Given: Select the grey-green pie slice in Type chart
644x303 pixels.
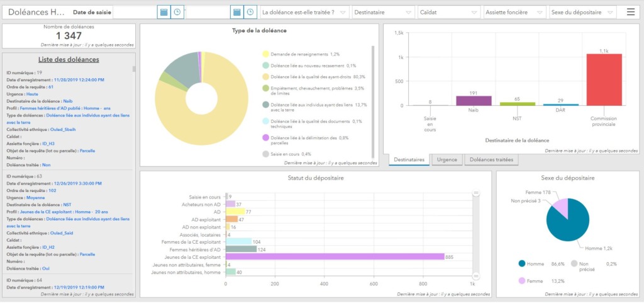Looking at the screenshot, I should coord(183,69).
